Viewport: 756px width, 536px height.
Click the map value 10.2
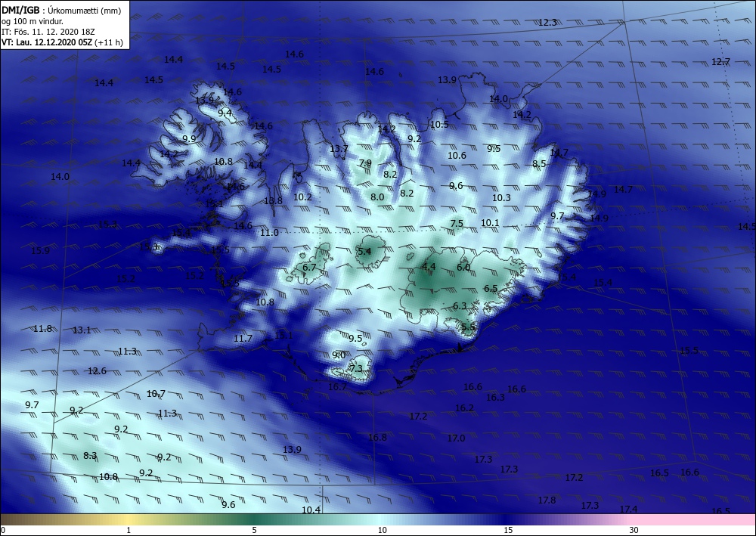click(x=302, y=197)
